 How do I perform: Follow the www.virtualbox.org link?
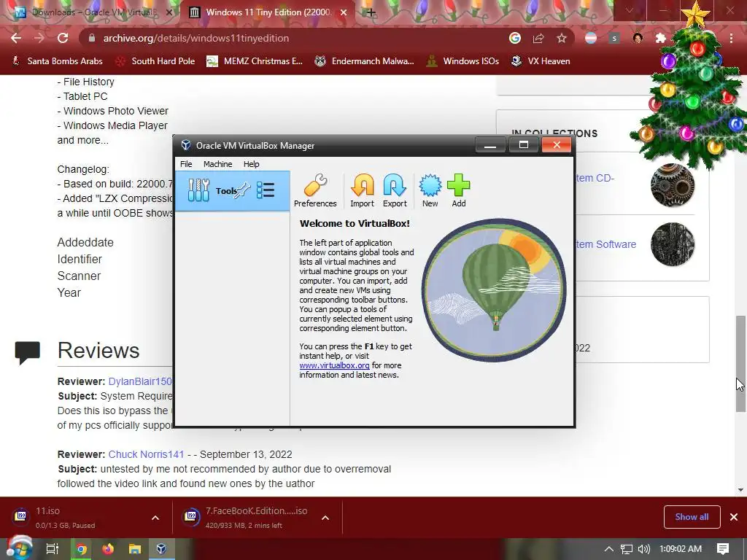[334, 365]
